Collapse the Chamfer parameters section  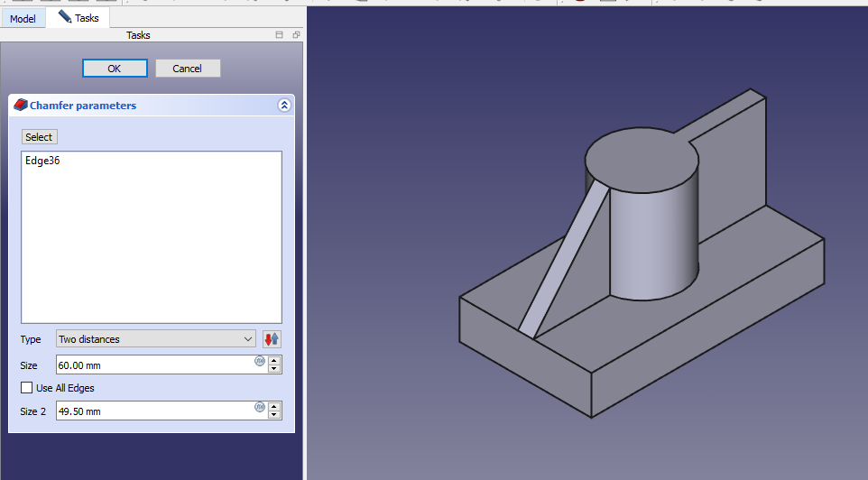click(284, 106)
